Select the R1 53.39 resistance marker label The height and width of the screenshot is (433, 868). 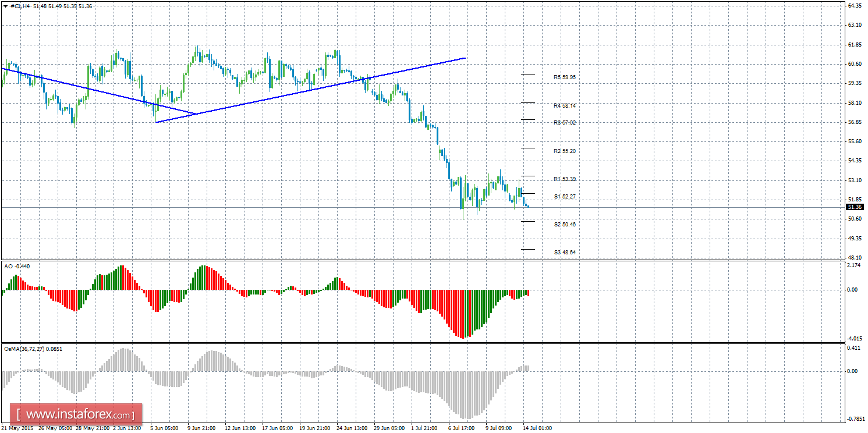[564, 179]
